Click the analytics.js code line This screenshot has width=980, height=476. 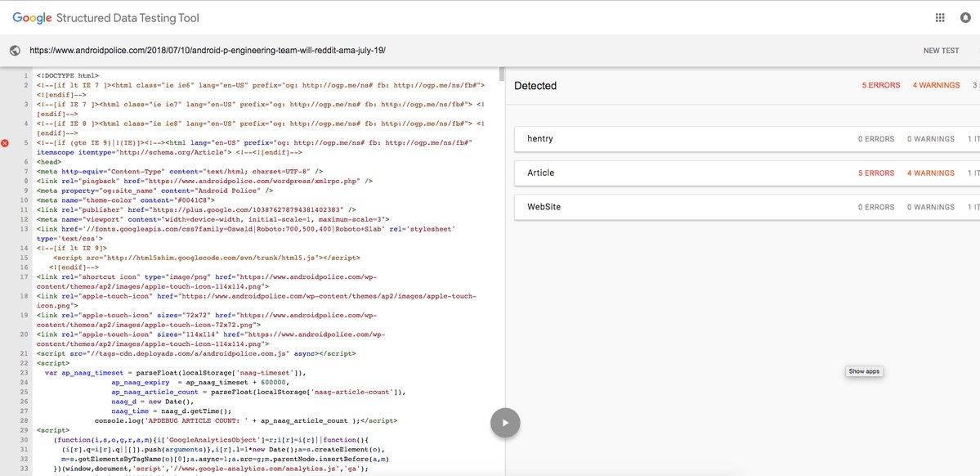211,469
